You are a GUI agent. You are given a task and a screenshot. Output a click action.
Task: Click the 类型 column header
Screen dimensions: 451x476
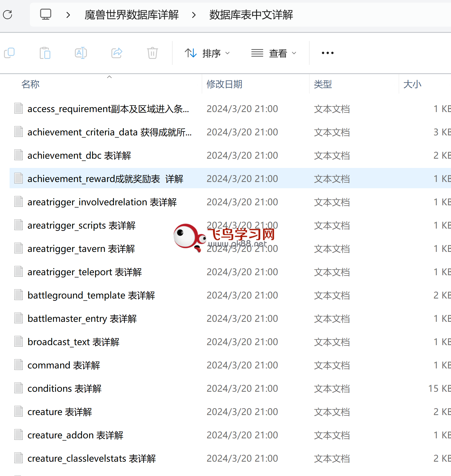point(323,84)
